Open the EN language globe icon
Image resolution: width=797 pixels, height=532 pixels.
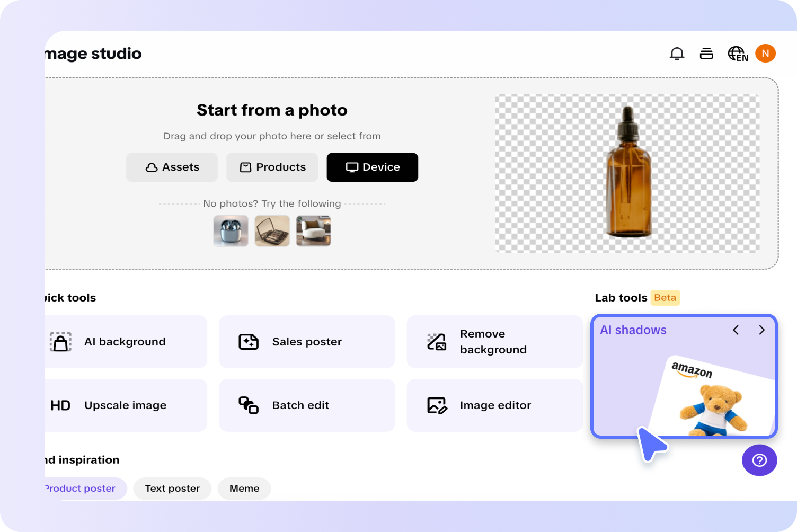tap(737, 53)
